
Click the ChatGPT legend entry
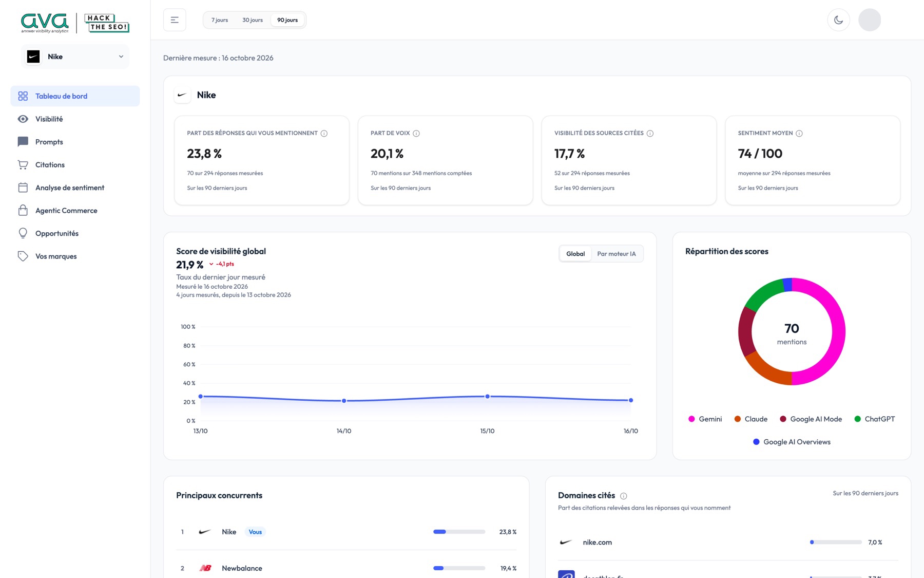click(874, 419)
